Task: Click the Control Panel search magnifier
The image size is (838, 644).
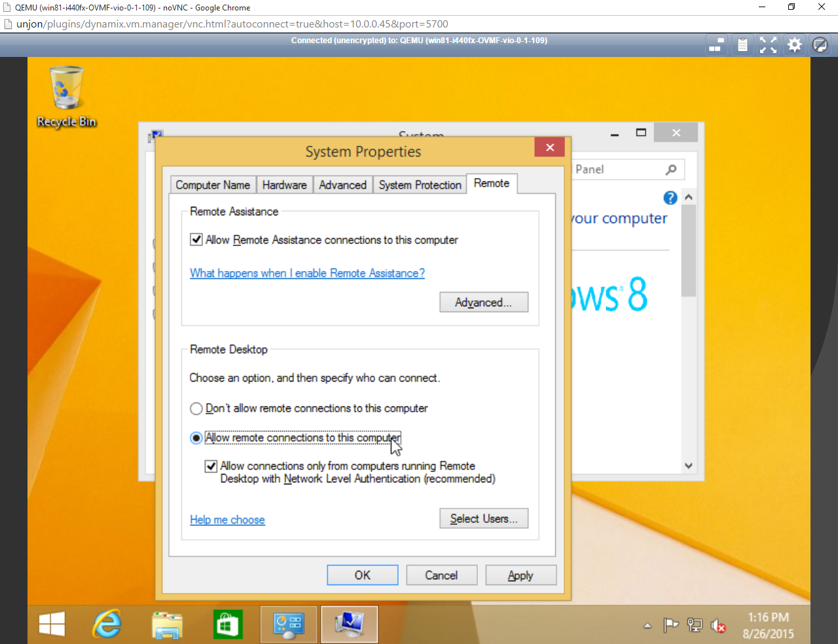Action: 671,170
